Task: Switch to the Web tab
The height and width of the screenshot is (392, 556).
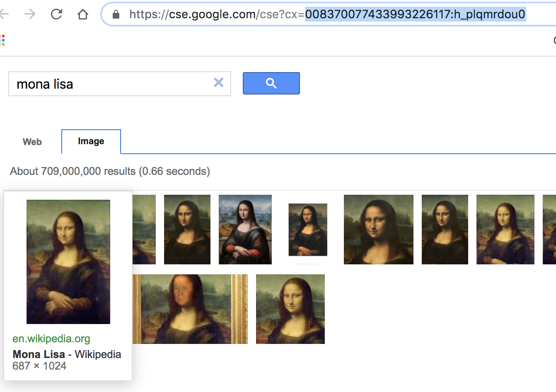Action: coord(32,142)
